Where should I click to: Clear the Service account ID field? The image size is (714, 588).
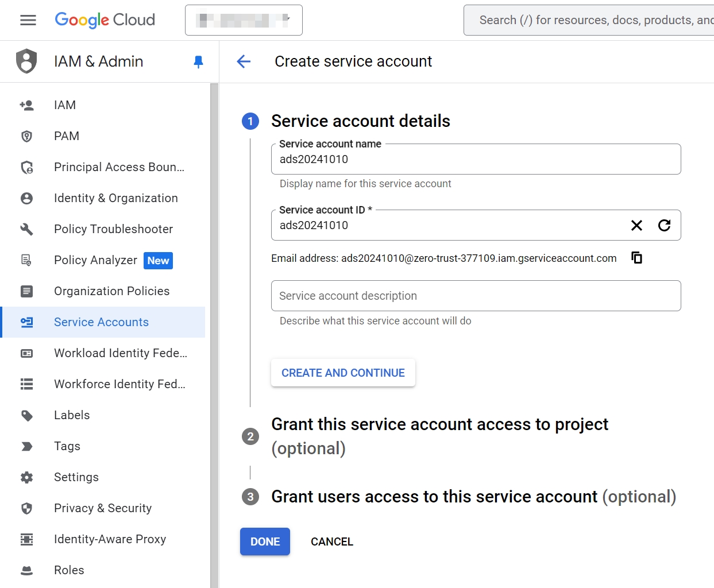click(636, 225)
